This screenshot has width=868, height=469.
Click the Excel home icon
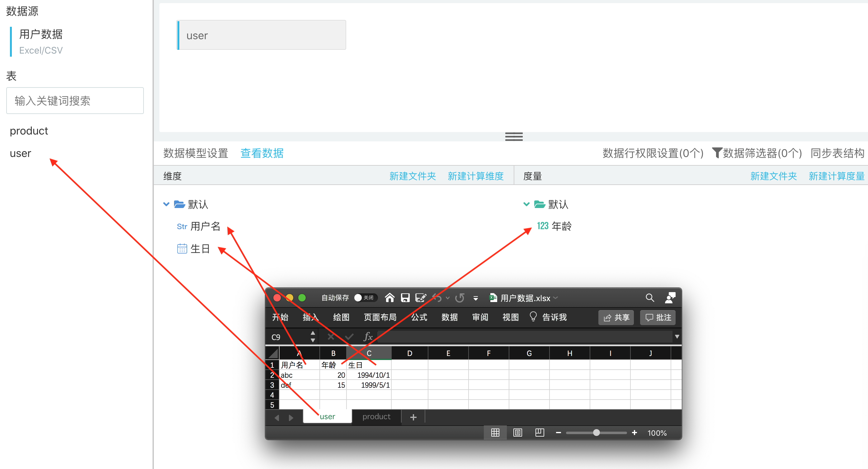click(x=389, y=298)
